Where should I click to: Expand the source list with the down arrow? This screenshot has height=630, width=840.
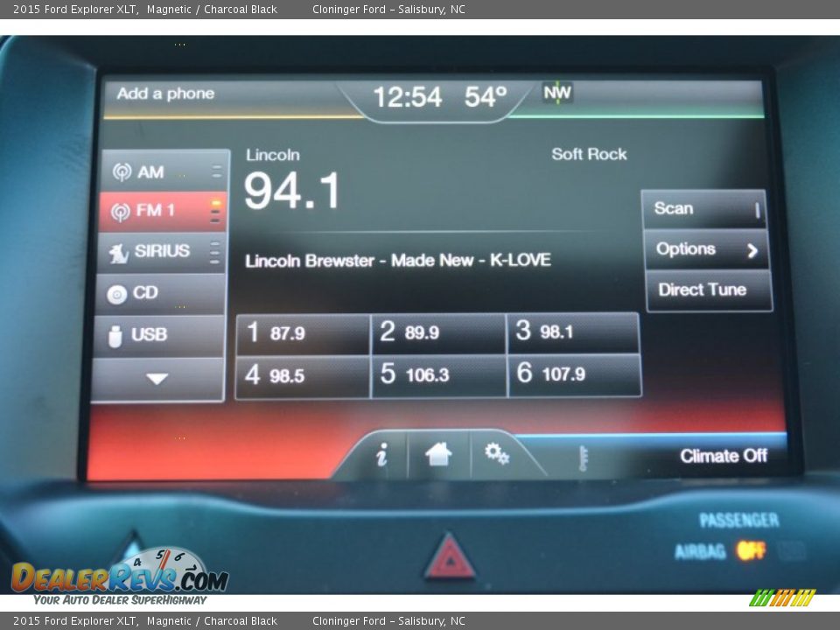(156, 378)
